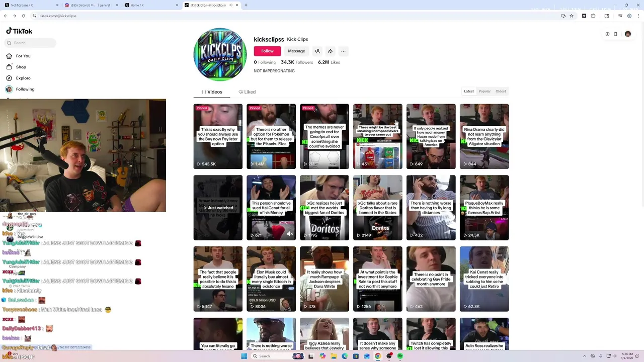The width and height of the screenshot is (644, 362).
Task: Open xQc rare Doritos flavor banned video
Action: (378, 208)
